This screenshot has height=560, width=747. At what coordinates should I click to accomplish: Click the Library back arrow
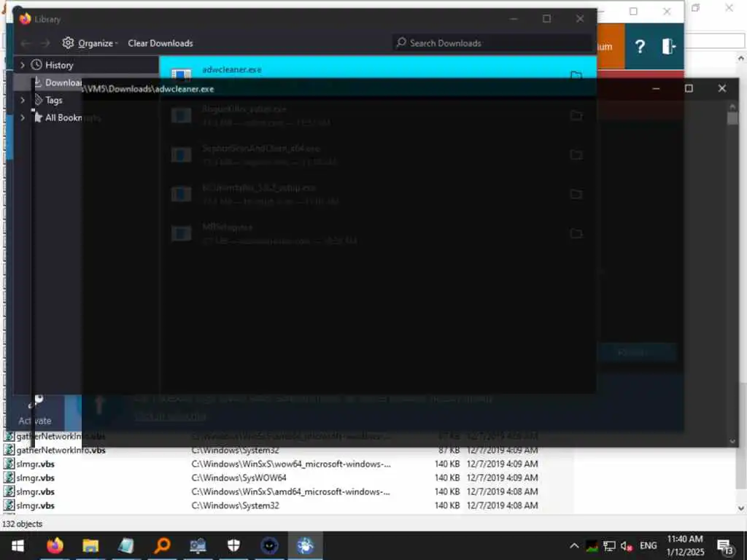click(26, 43)
